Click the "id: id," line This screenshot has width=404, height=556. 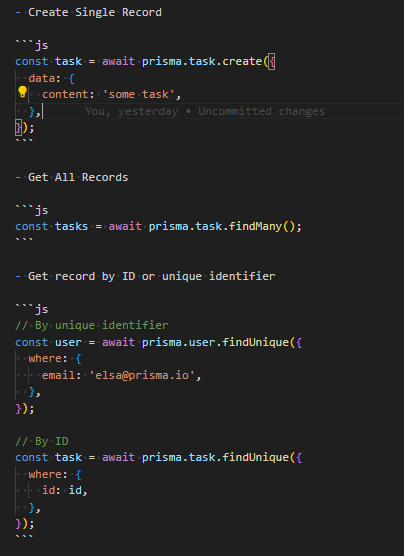(x=65, y=490)
